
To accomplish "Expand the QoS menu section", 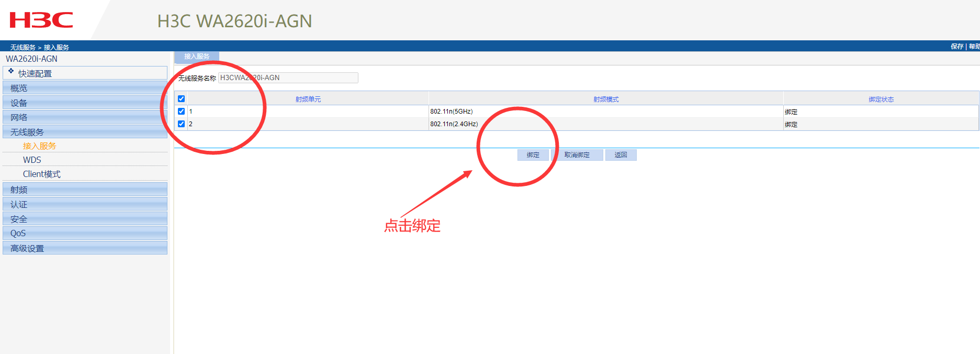I will click(85, 233).
